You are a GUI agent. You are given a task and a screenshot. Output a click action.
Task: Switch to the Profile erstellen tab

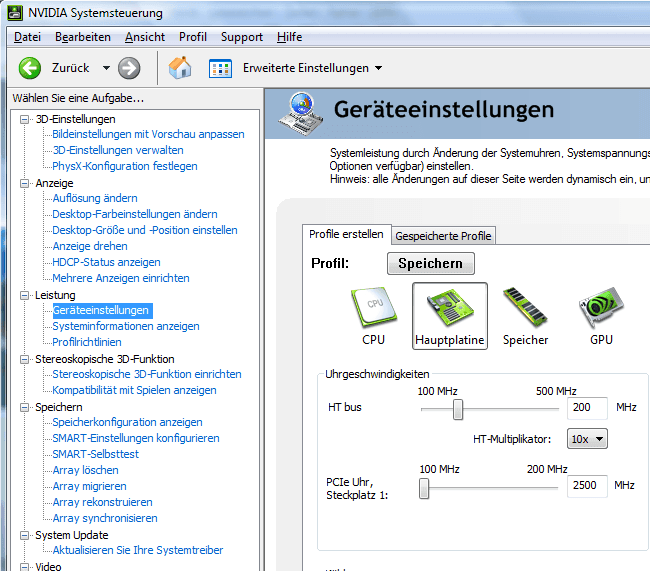click(x=346, y=234)
